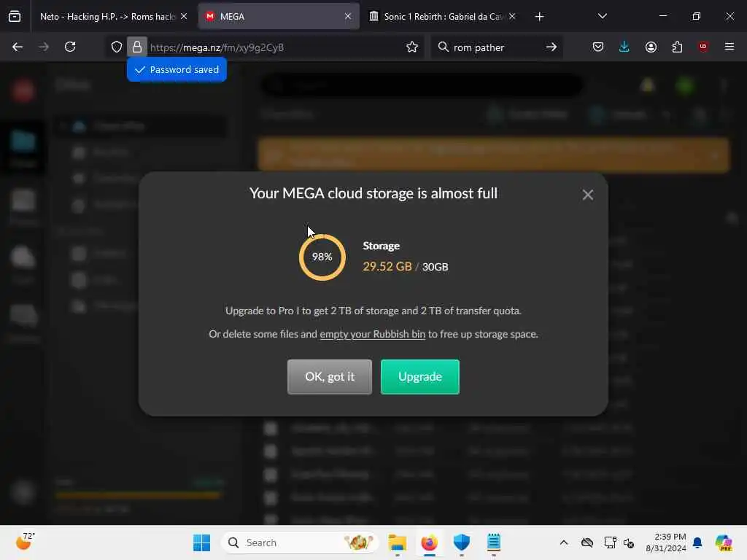Click the site padlock security icon

[136, 47]
